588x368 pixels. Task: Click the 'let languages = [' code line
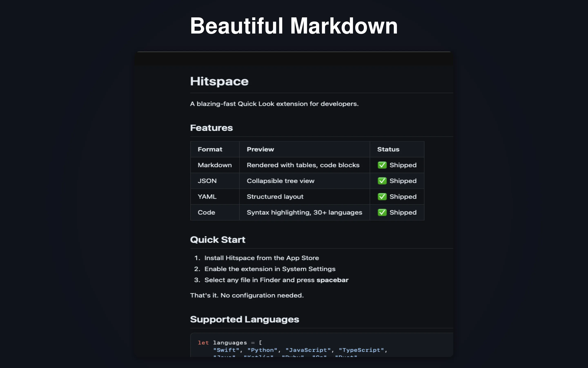tap(230, 343)
